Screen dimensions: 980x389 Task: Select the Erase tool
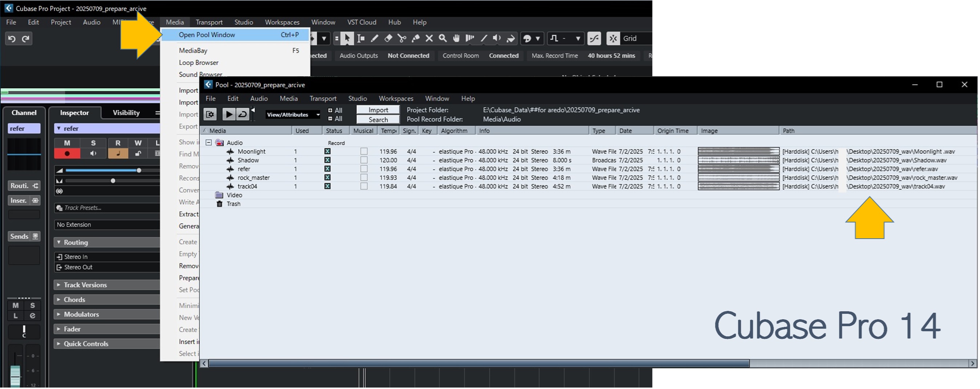click(x=388, y=39)
